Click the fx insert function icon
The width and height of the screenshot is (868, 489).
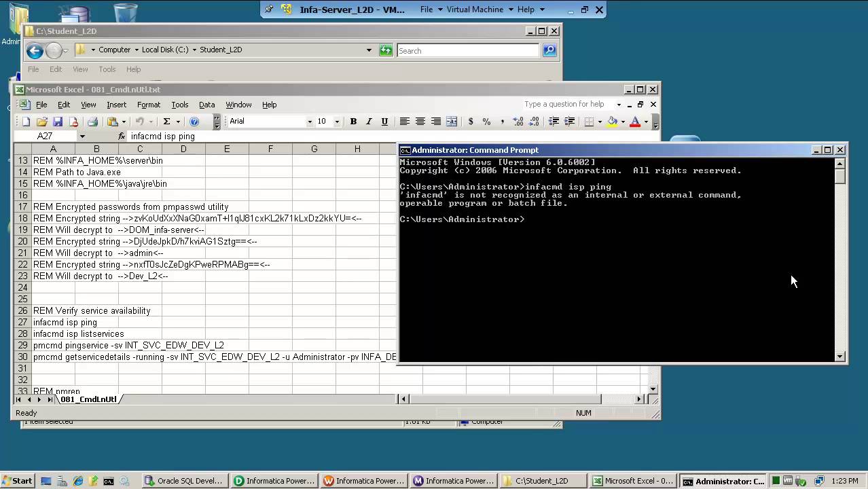coord(122,136)
